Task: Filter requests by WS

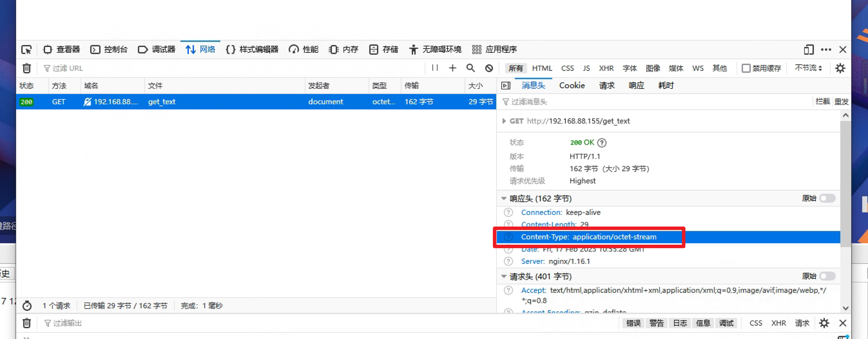Action: coord(698,68)
